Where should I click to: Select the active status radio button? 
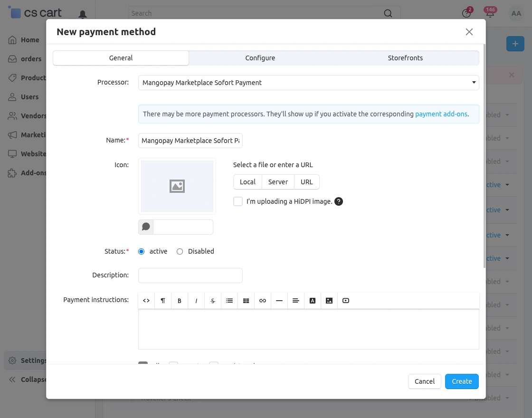[142, 251]
